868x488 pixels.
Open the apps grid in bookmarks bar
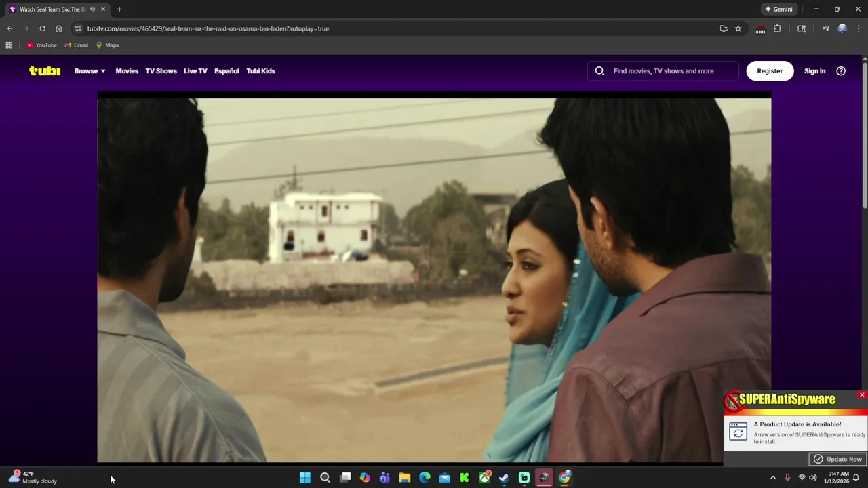point(9,45)
